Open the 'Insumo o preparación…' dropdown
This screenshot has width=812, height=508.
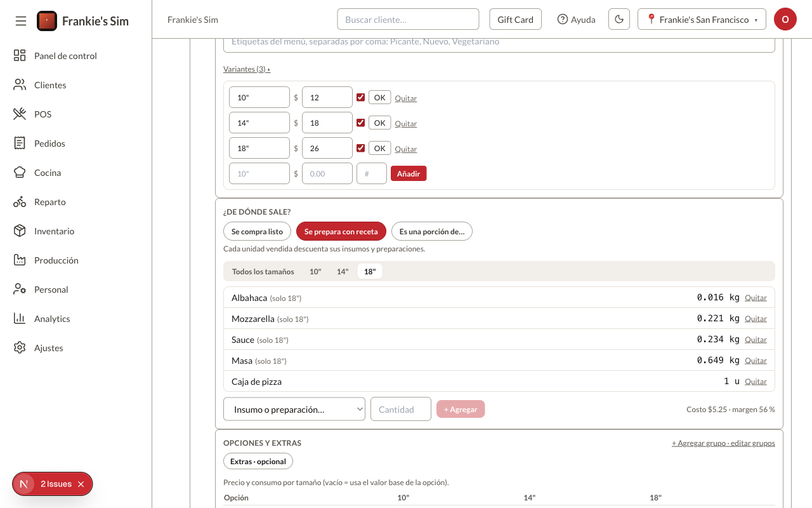294,410
